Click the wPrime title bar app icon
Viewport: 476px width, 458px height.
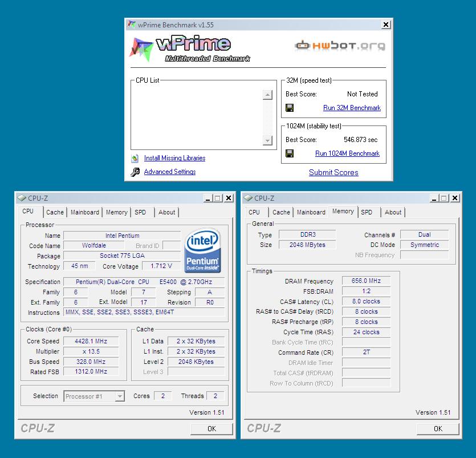point(132,25)
